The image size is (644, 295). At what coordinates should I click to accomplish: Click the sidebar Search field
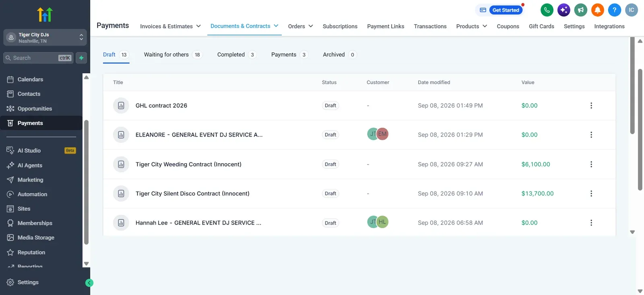tap(39, 58)
